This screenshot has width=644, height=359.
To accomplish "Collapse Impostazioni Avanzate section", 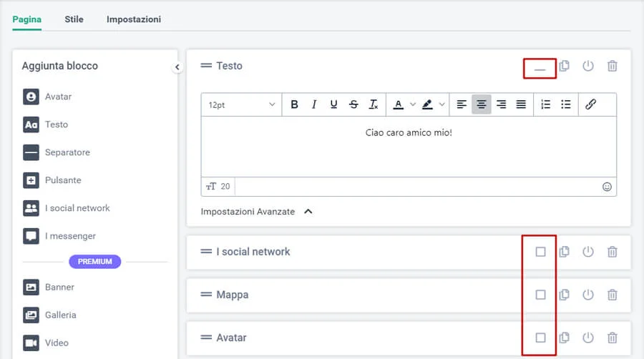I will tap(308, 212).
